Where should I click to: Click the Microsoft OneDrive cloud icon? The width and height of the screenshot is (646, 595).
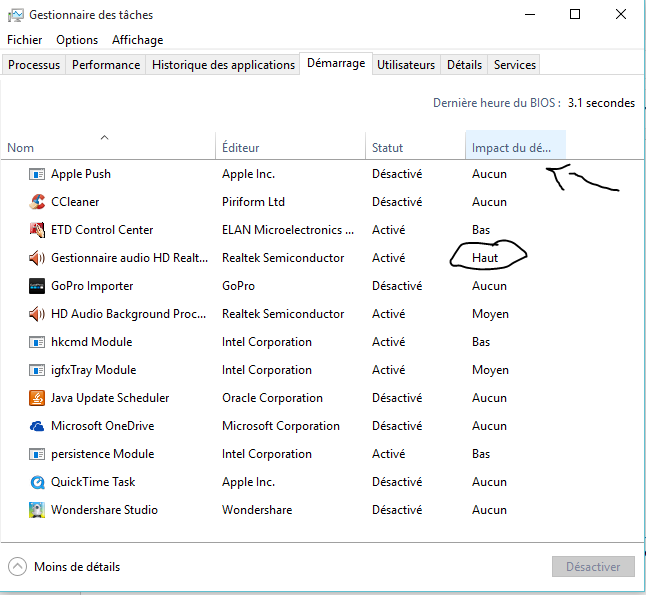[37, 426]
